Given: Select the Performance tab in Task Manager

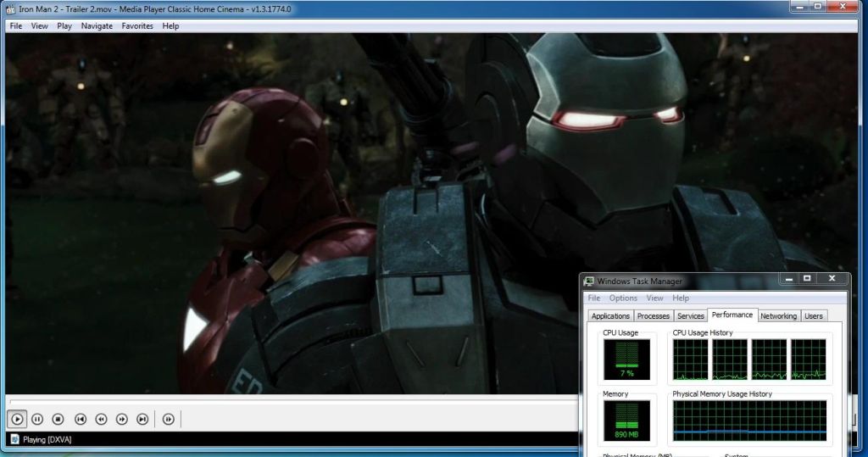Looking at the screenshot, I should [x=732, y=315].
